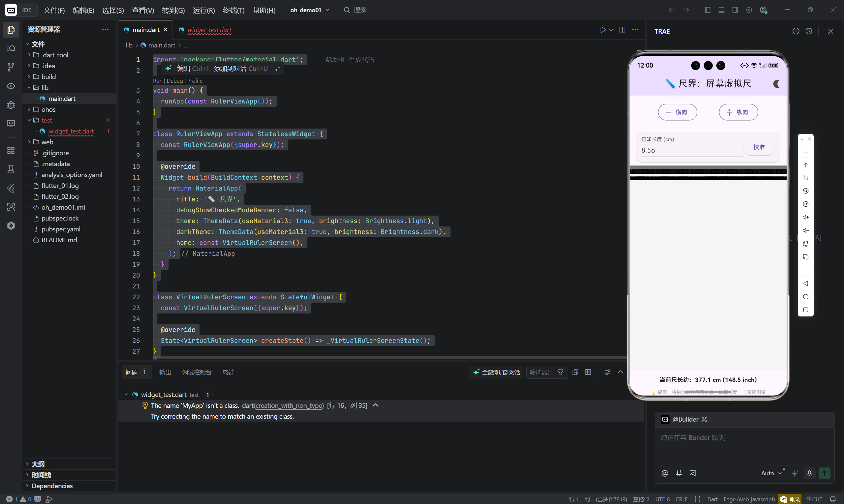Screen dimensions: 844x504
Task: Start a new chat in TRAE panel
Action: (796, 31)
